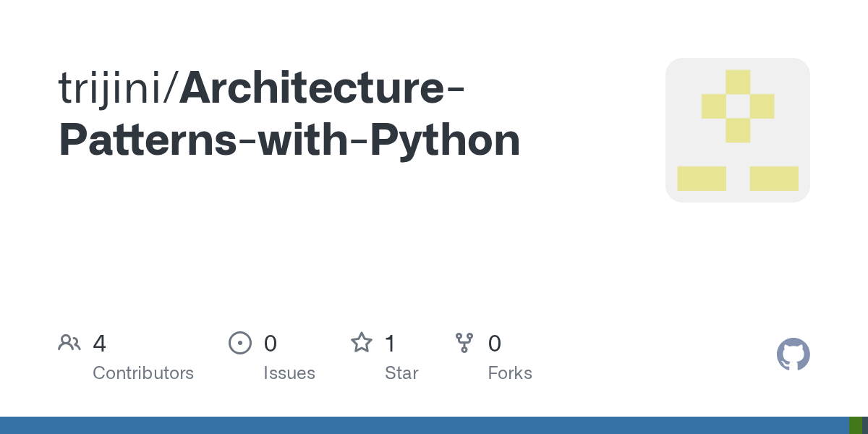The image size is (868, 434).
Task: Select the Contributors label
Action: (x=143, y=373)
